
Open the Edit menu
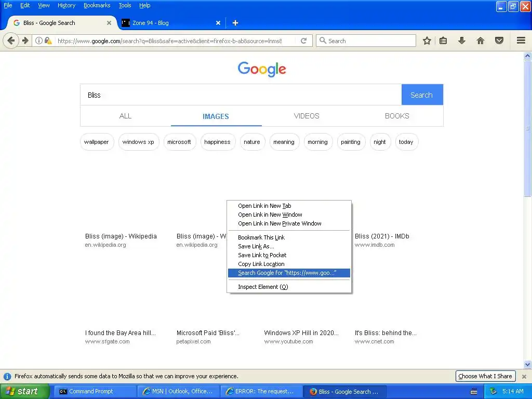(25, 5)
